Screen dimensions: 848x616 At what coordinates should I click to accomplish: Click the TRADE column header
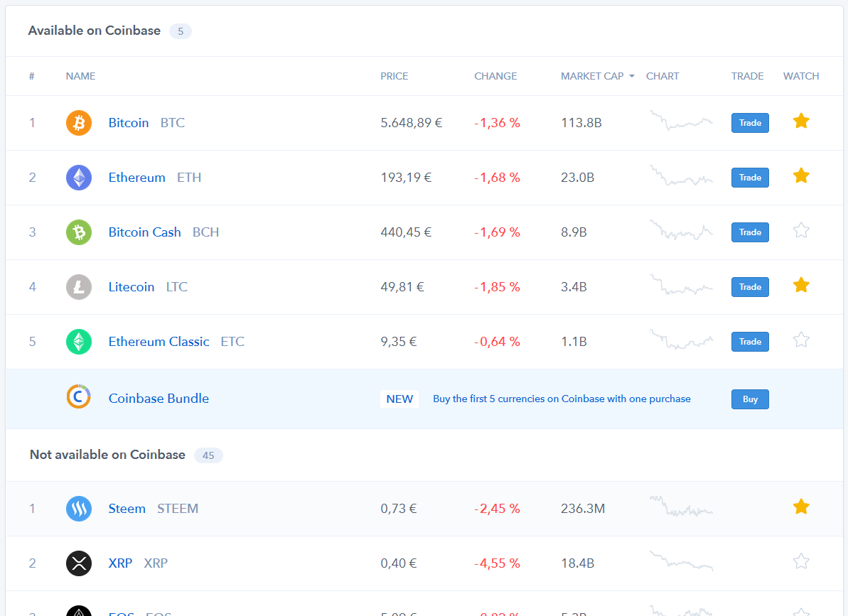pyautogui.click(x=747, y=76)
